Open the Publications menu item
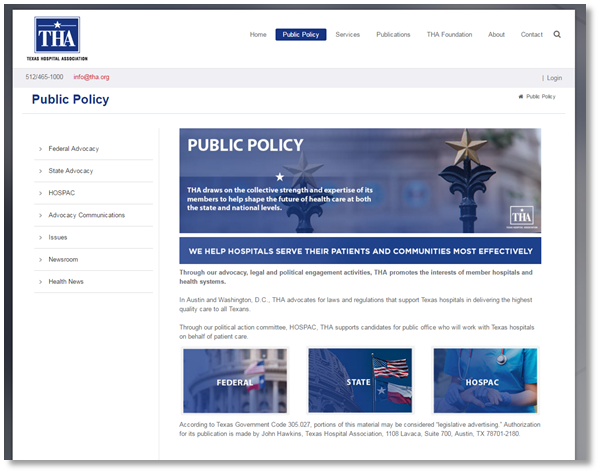Image resolution: width=599 pixels, height=473 pixels. tap(393, 34)
